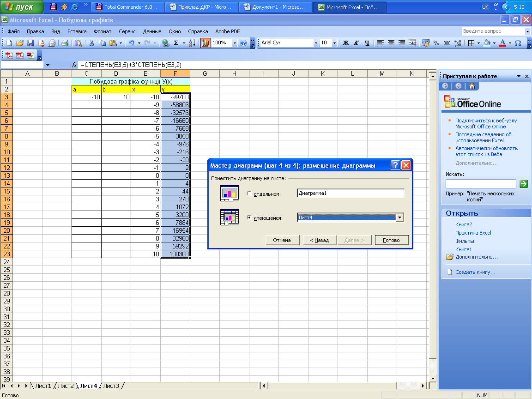The width and height of the screenshot is (532, 399).
Task: Open the borders dropdown arrow
Action: click(478, 43)
